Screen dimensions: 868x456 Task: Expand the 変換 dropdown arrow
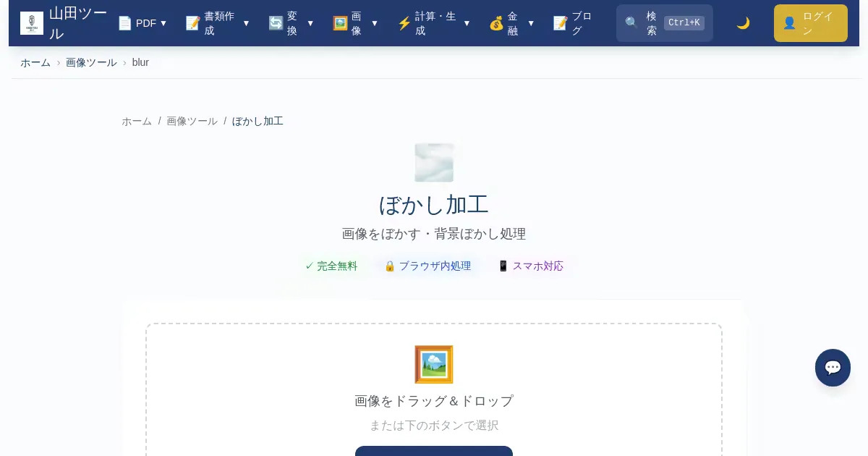(310, 23)
